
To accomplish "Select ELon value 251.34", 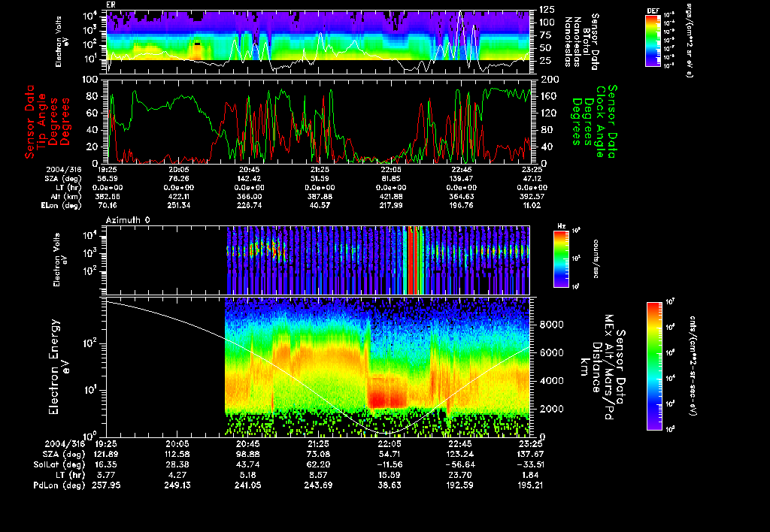I will [x=178, y=205].
